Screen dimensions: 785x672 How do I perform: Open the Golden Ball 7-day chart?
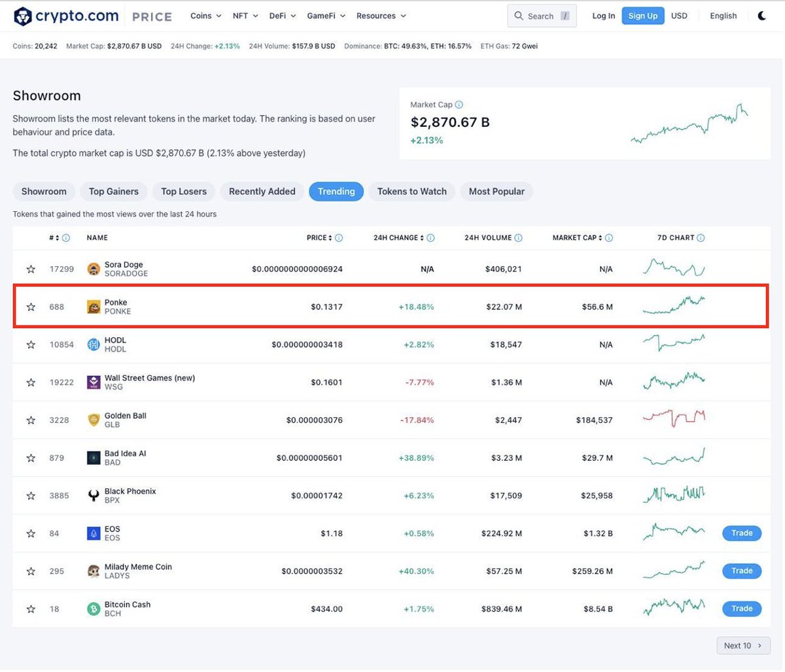pyautogui.click(x=674, y=418)
